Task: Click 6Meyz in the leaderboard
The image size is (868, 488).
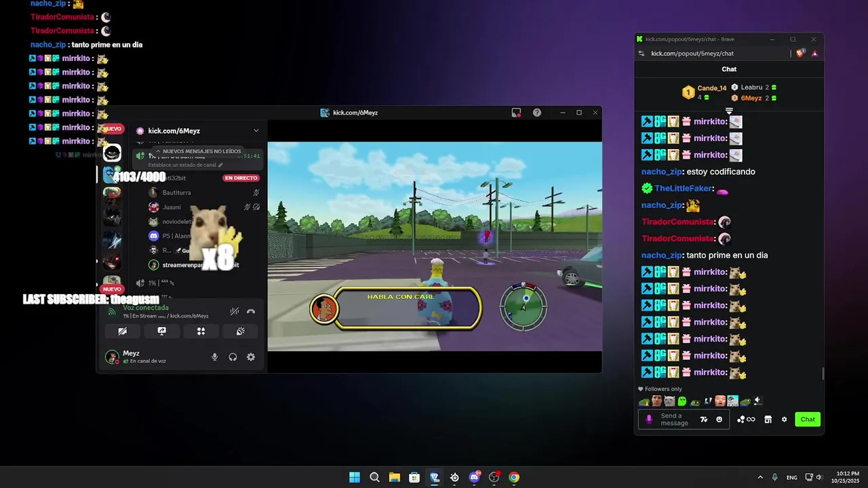Action: pyautogui.click(x=751, y=98)
